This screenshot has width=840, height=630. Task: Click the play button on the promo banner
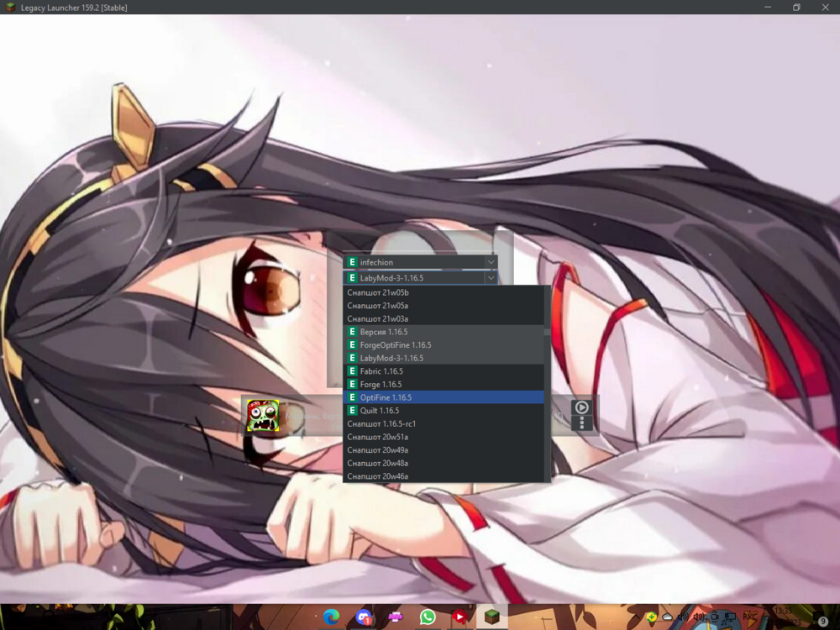tap(582, 407)
